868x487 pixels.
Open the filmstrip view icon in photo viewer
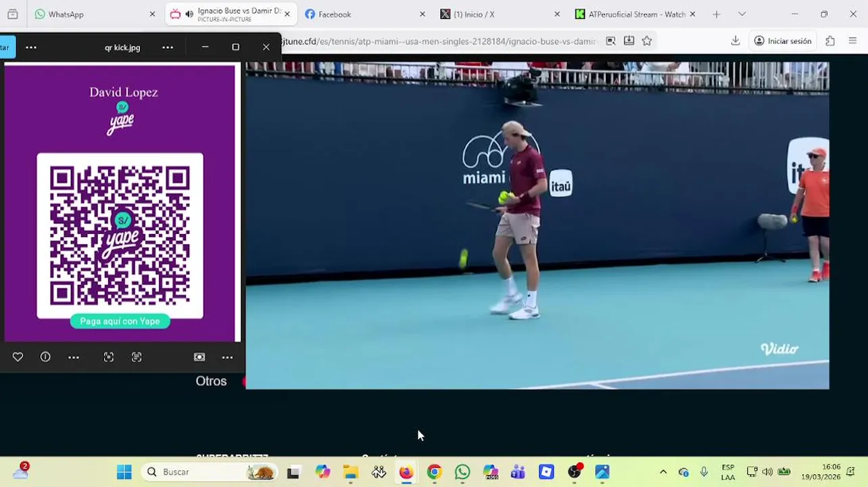coord(199,357)
